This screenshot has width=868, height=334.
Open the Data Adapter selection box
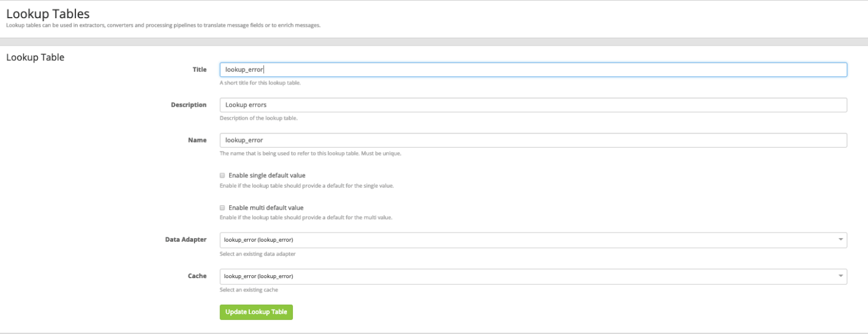[x=529, y=240]
